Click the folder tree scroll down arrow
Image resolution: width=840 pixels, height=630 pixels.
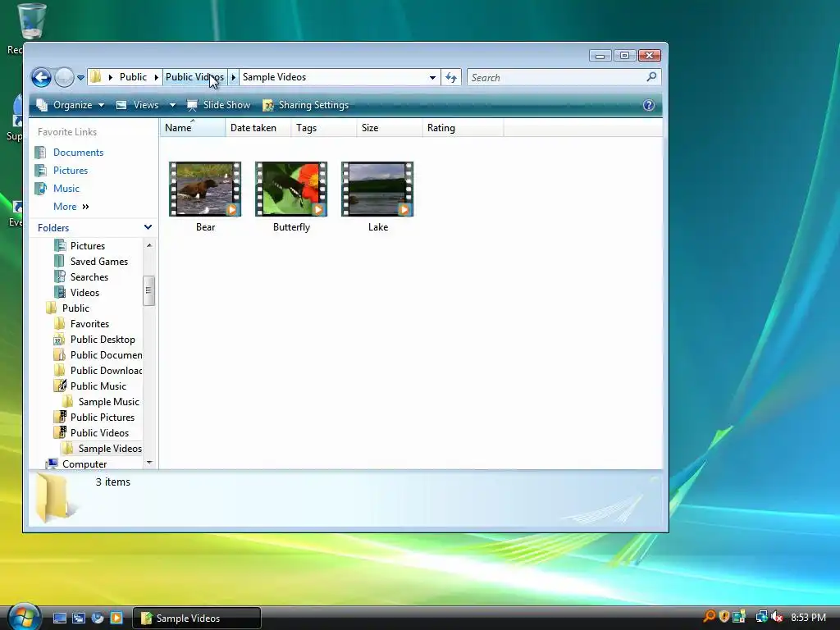coord(149,463)
